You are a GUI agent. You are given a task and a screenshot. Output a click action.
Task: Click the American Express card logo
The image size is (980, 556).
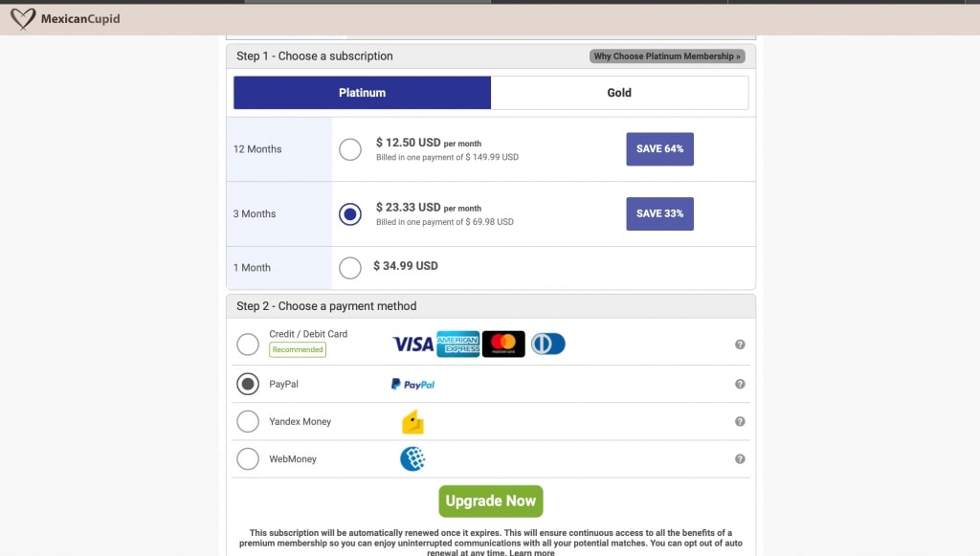point(458,345)
